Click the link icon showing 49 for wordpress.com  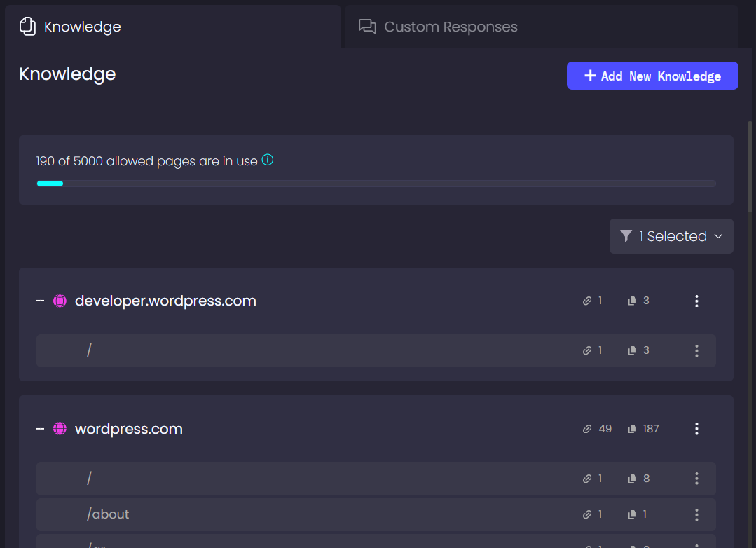(586, 429)
